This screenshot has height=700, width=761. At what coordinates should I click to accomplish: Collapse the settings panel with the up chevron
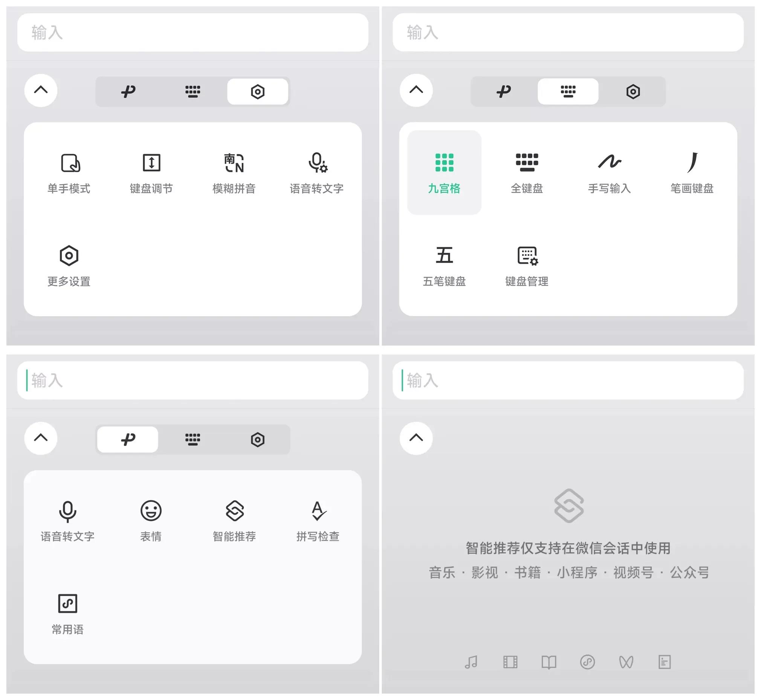pyautogui.click(x=41, y=90)
